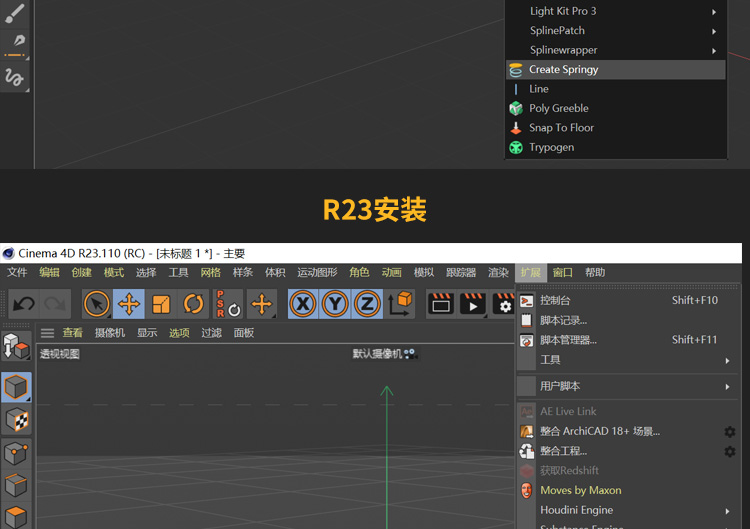Screen dimensions: 750x529
Task: Click the place tool plus icon
Action: tap(262, 304)
